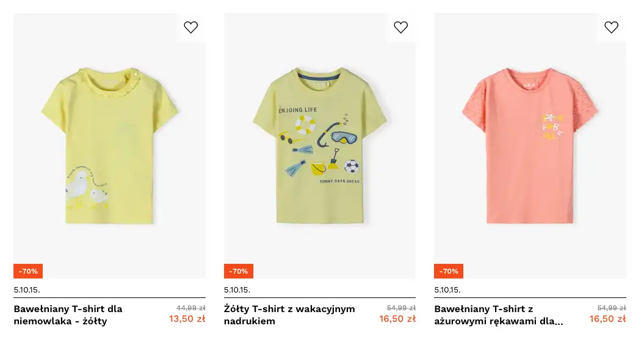644x353 pixels.
Task: Click the heart on the coral T-shirt
Action: 611,27
